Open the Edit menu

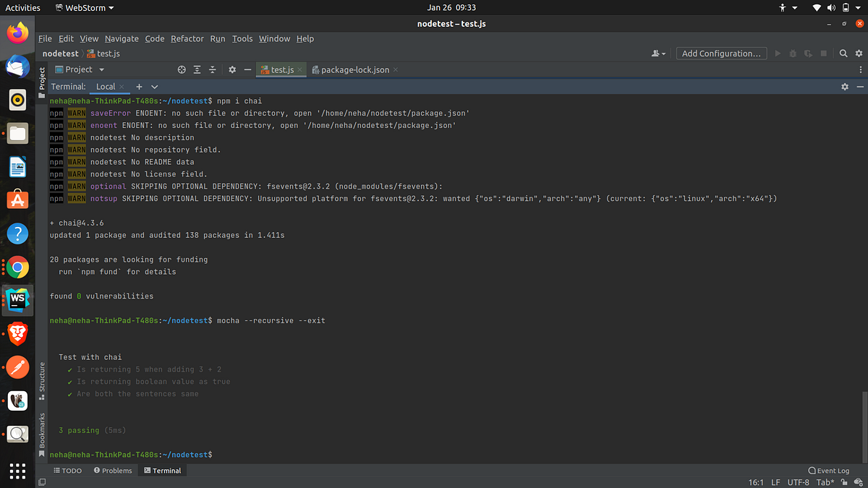click(66, 38)
